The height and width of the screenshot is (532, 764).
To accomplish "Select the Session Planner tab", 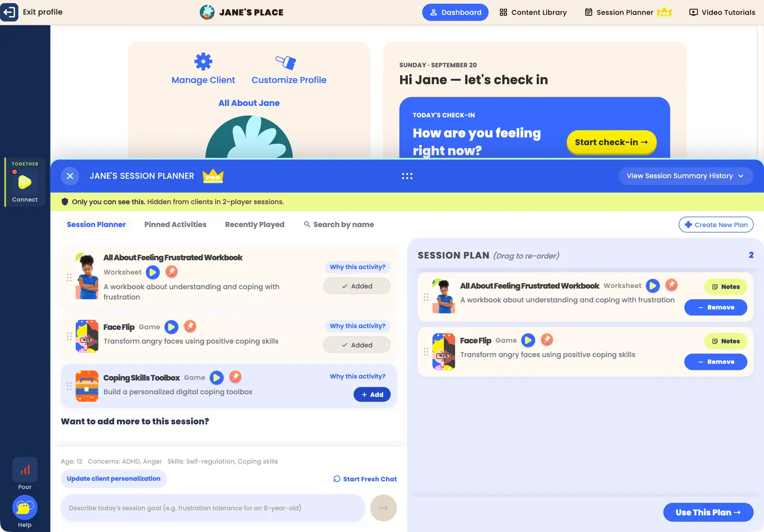I will [96, 225].
